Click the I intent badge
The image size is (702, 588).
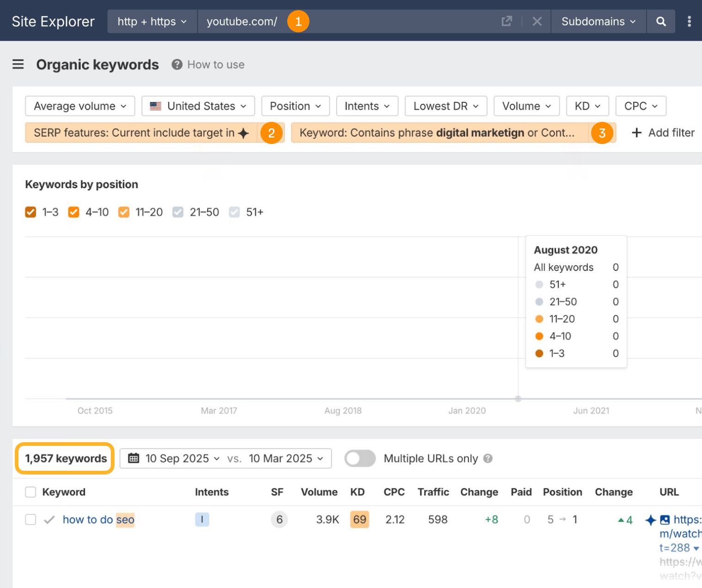(202, 520)
